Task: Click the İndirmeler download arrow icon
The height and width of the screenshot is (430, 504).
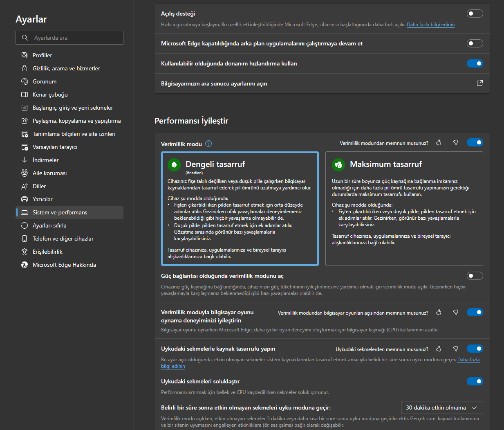Action: click(x=25, y=160)
